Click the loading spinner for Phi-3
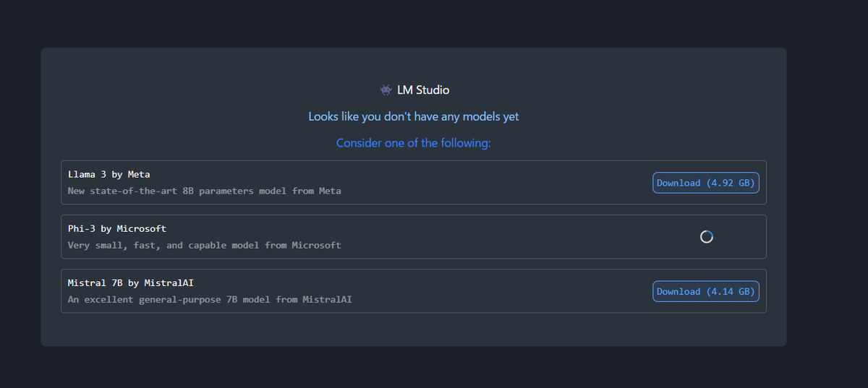 (707, 236)
